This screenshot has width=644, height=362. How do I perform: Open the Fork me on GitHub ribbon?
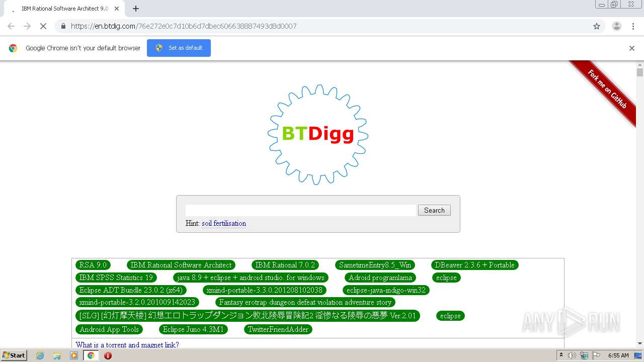click(x=607, y=89)
